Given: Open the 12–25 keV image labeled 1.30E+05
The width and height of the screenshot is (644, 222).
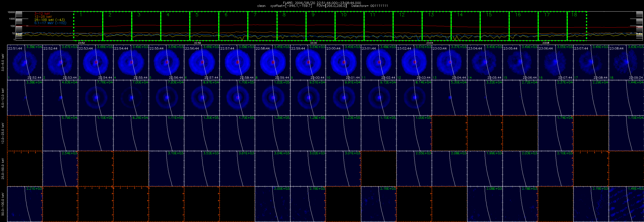Looking at the screenshot, I should 202,133.
